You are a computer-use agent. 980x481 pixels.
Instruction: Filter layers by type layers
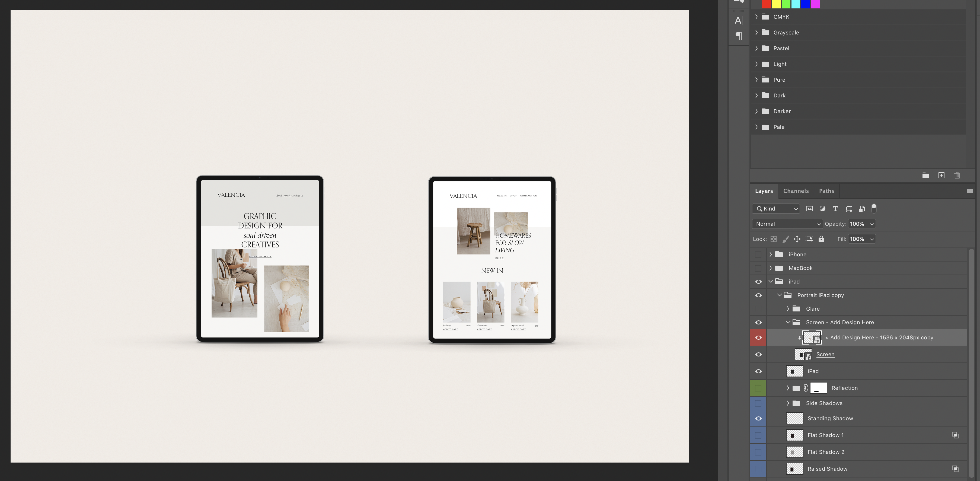[x=835, y=209]
